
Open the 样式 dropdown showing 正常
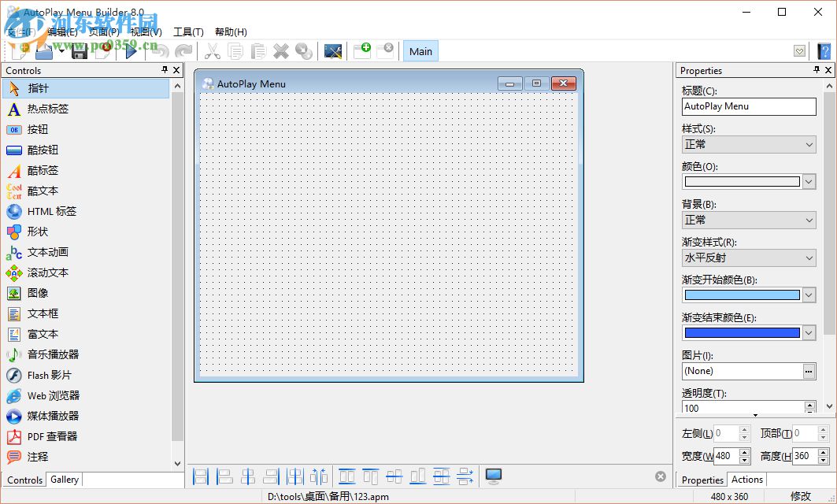click(x=810, y=144)
